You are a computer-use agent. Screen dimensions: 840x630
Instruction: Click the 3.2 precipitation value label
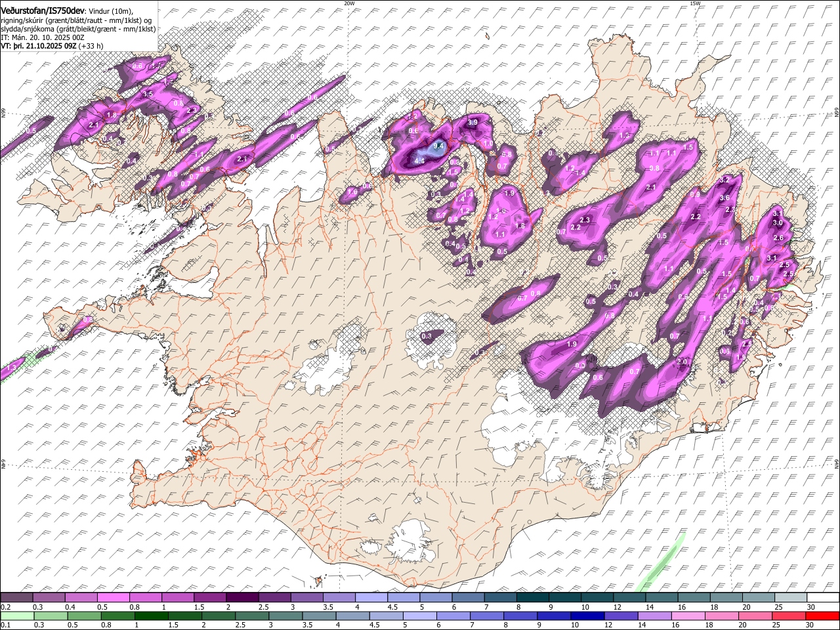tap(725, 179)
